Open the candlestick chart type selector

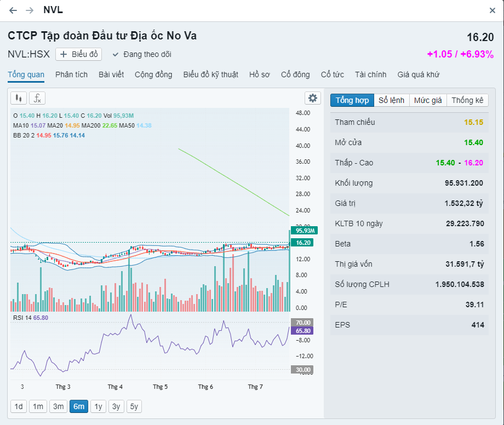pyautogui.click(x=19, y=98)
